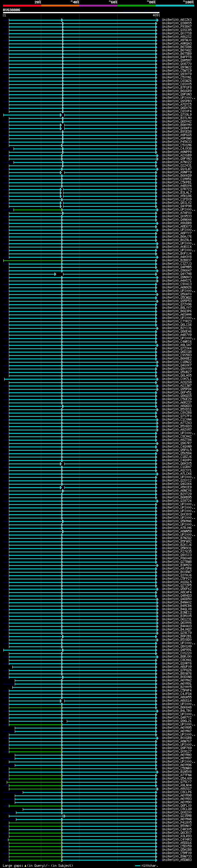Viewport: 197px width, 868px height.
Task: Select hit UniRef100_Q9N9V3
Action: 177,278
